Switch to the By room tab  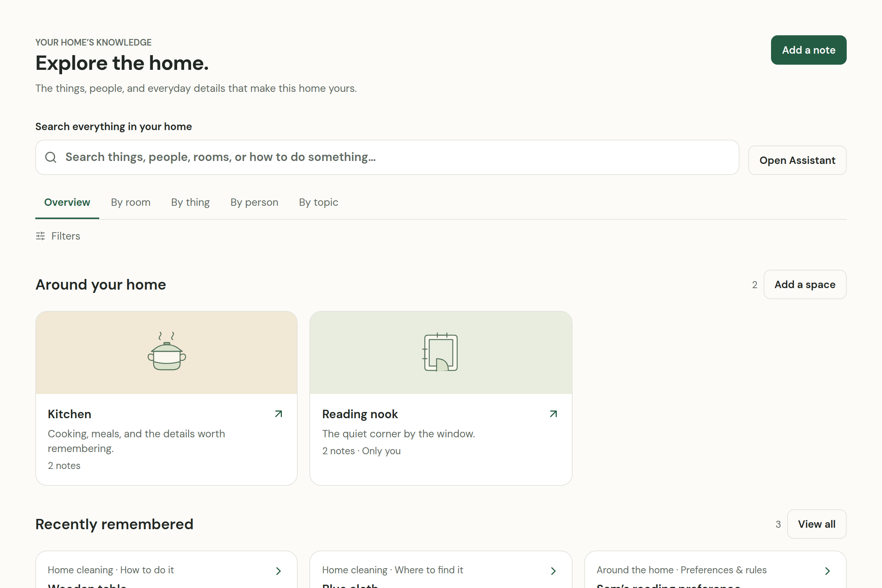(130, 202)
